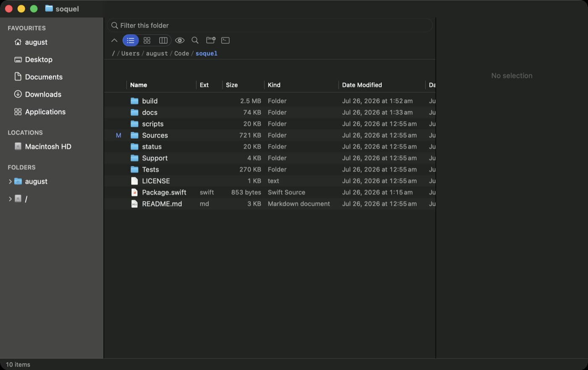Go up to the parent folder
Screen dimensions: 588x370
tap(114, 40)
